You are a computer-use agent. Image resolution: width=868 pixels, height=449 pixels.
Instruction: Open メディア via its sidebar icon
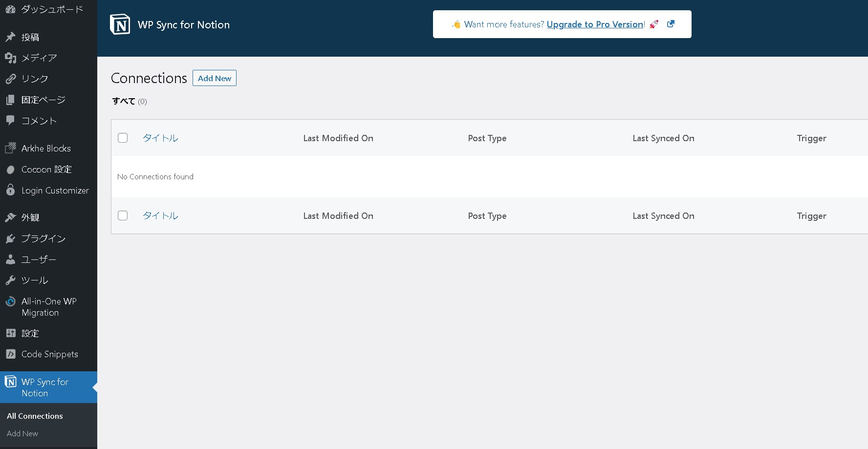point(10,58)
